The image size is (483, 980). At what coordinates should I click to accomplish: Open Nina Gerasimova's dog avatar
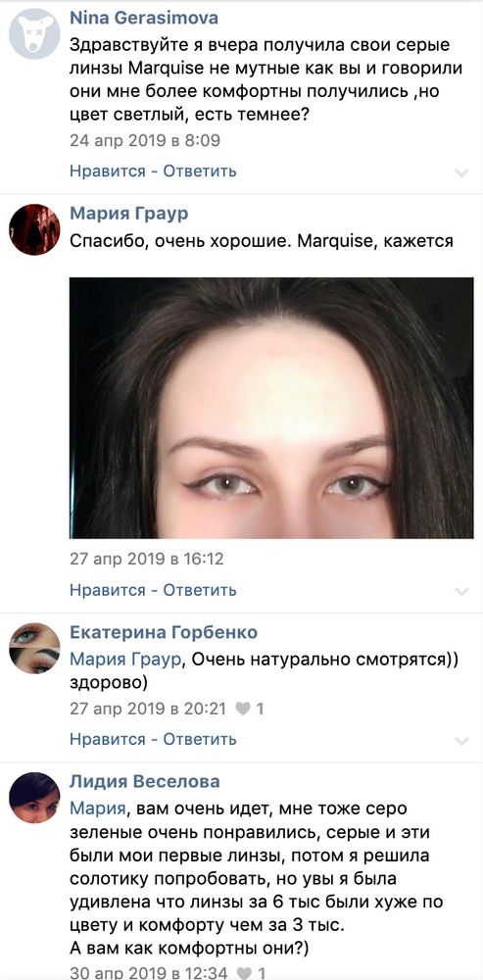point(34,33)
